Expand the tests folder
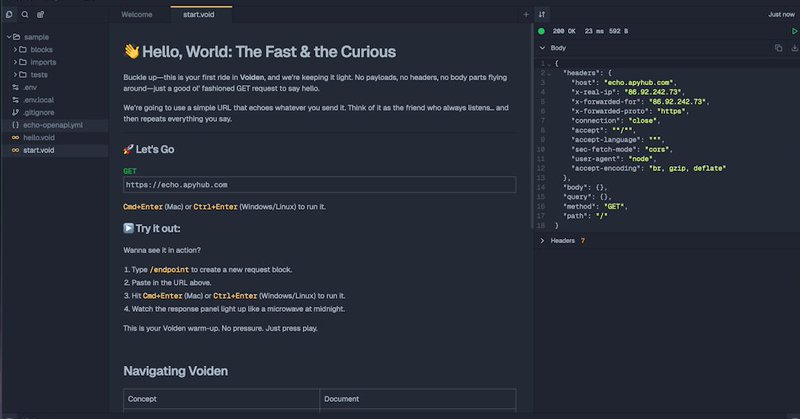 pyautogui.click(x=15, y=75)
